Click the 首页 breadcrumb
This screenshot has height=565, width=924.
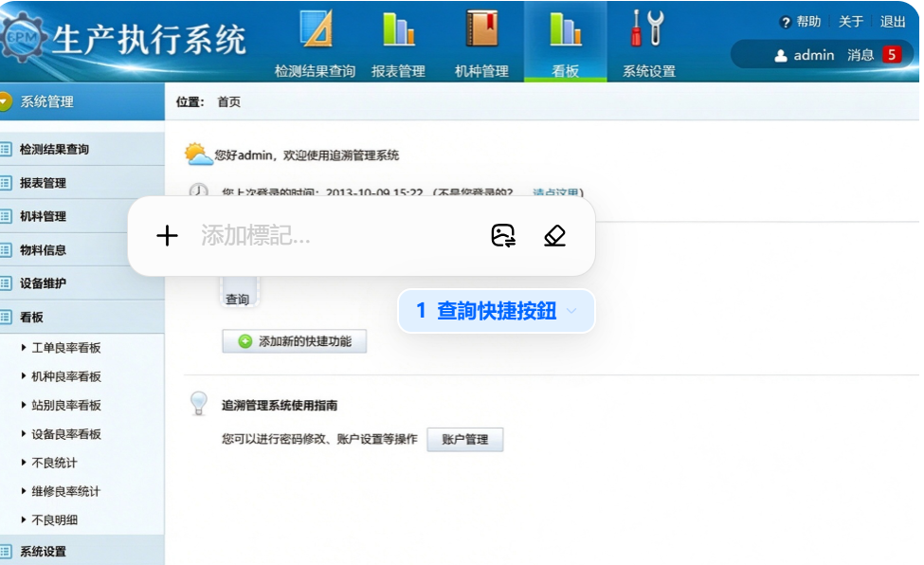[x=228, y=102]
